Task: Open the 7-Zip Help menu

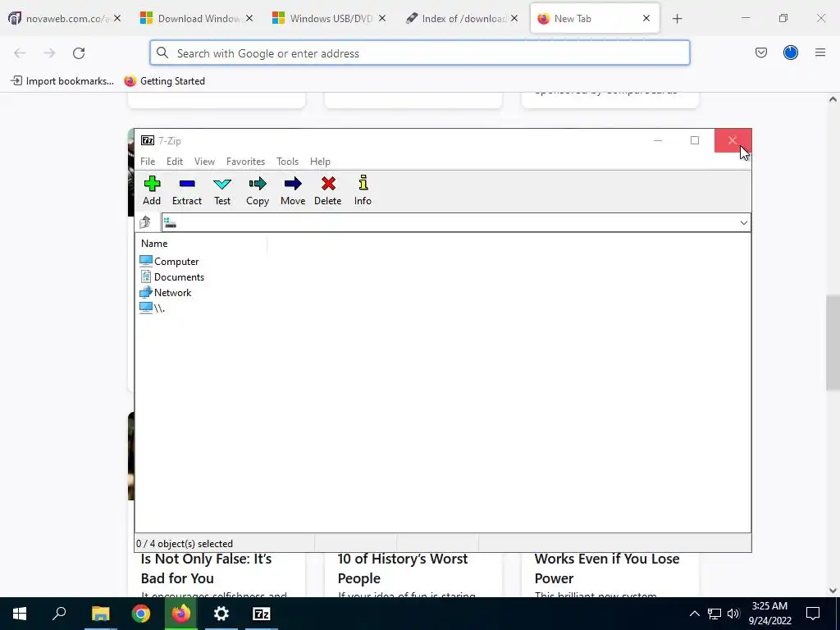Action: pyautogui.click(x=321, y=162)
